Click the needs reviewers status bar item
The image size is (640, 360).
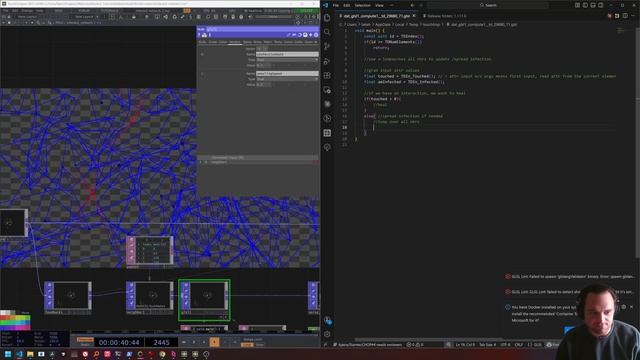pos(368,345)
